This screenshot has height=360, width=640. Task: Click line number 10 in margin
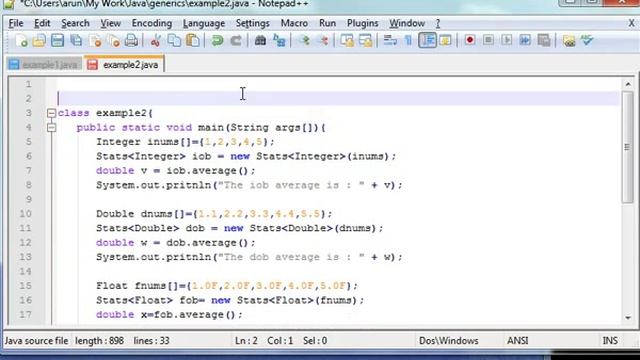click(25, 214)
